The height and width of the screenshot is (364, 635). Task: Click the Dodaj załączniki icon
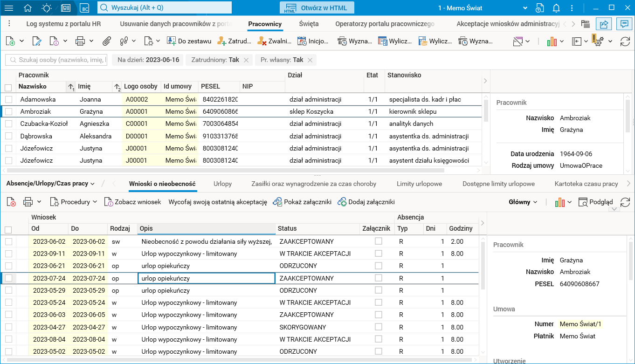coord(342,202)
